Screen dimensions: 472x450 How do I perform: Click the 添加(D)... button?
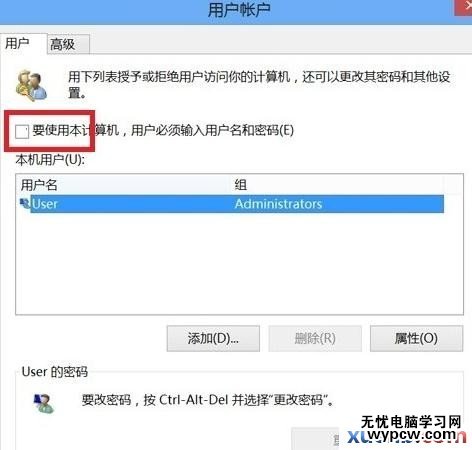pos(213,339)
